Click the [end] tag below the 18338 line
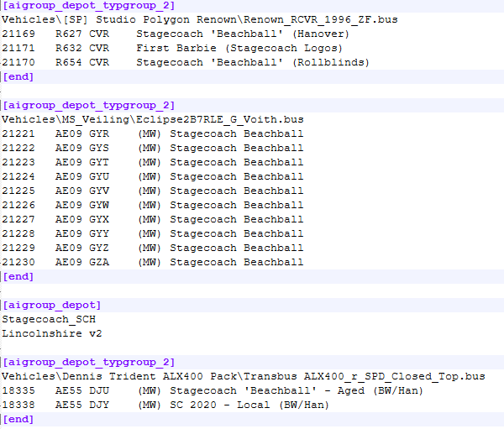Screen dimensions: 504x429 click(18, 419)
